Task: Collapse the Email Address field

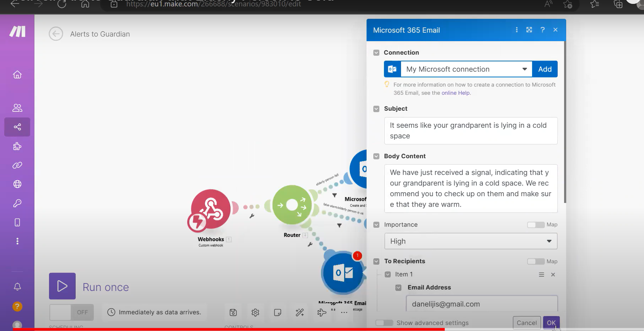Action: coord(399,288)
